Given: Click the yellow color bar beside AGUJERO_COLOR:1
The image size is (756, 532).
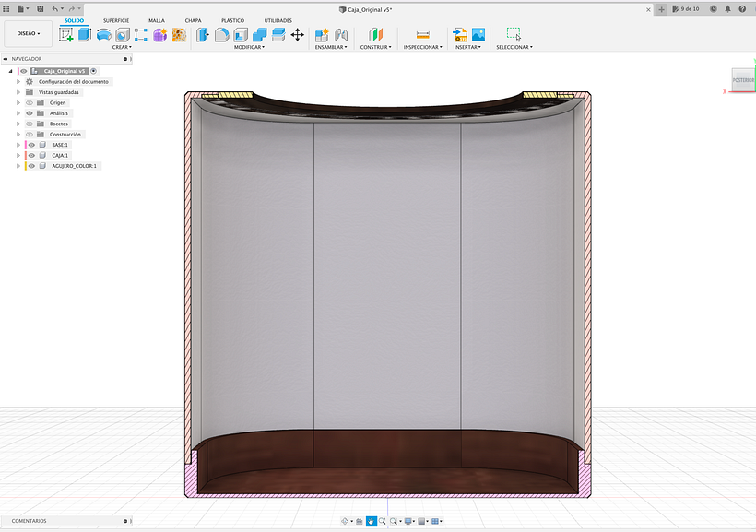Looking at the screenshot, I should pyautogui.click(x=25, y=166).
